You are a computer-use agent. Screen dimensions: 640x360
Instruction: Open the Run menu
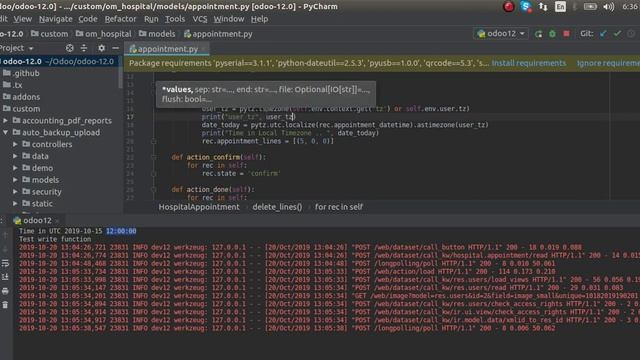pyautogui.click(x=151, y=19)
